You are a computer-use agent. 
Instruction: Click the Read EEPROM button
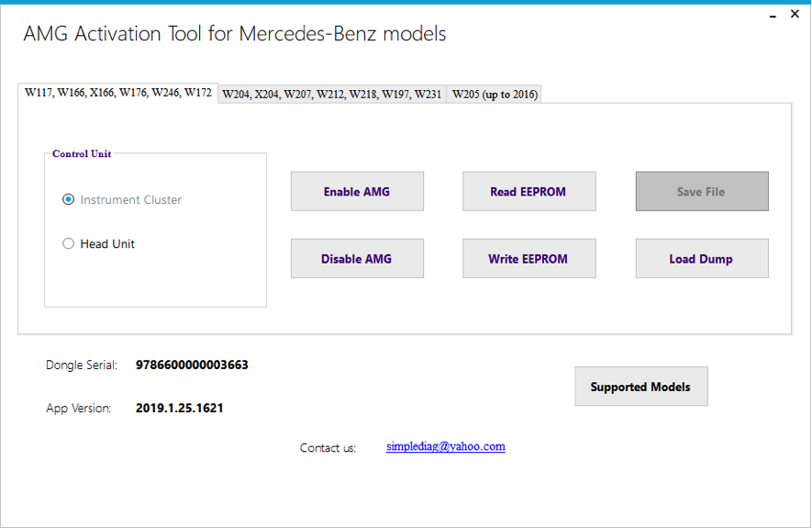pos(529,191)
